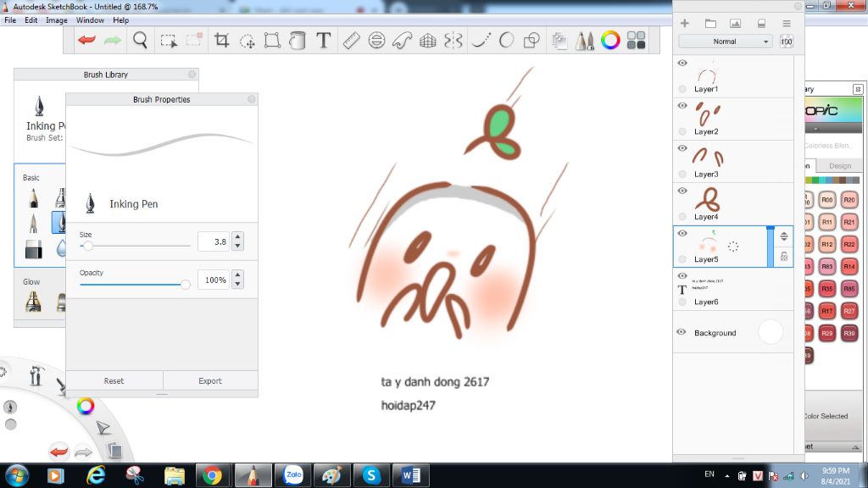
Task: Open the Help menu
Action: pyautogui.click(x=120, y=20)
